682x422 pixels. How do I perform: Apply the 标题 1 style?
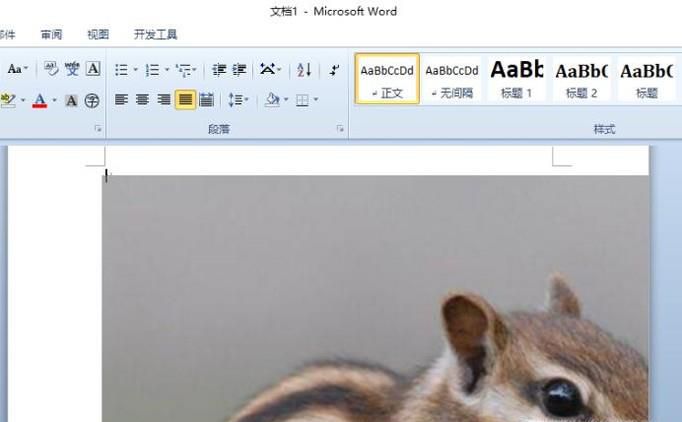pos(517,79)
